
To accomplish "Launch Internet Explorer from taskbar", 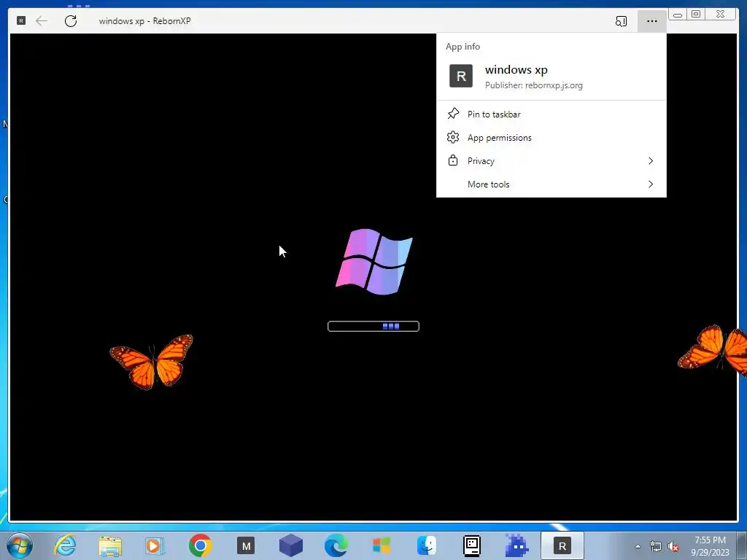I will 65,545.
